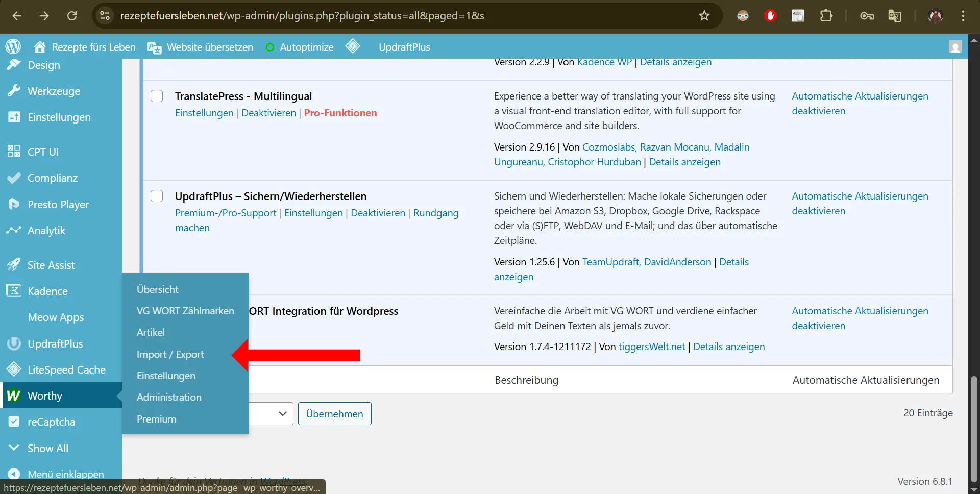The width and height of the screenshot is (980, 494).
Task: Select Presto Player in the sidebar
Action: pyautogui.click(x=58, y=204)
